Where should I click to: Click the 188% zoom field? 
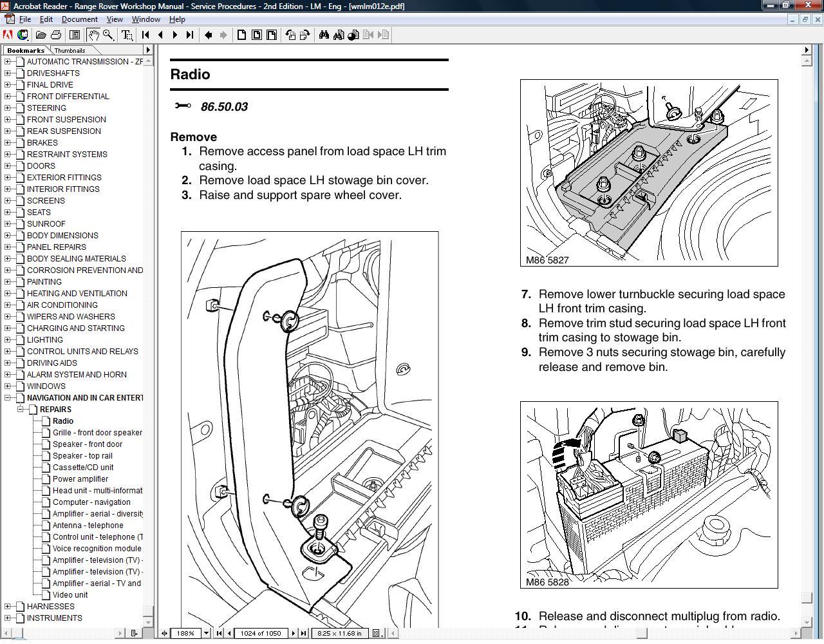click(x=186, y=633)
